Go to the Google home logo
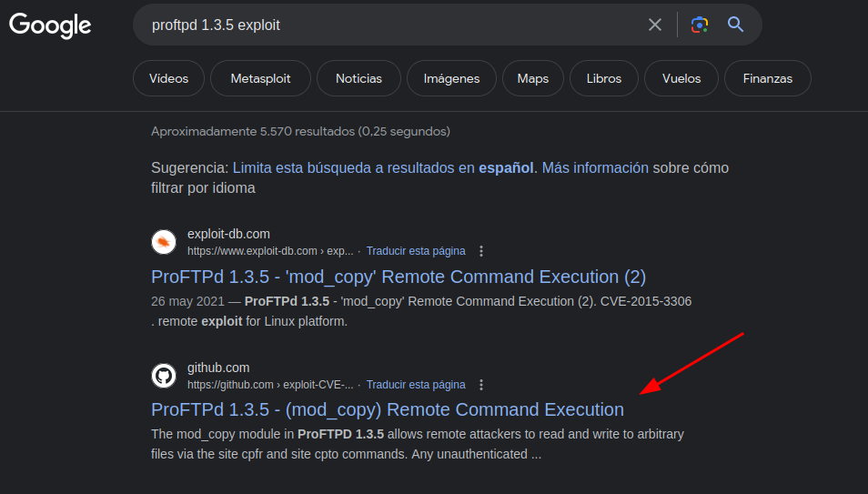The height and width of the screenshot is (494, 868). click(50, 25)
